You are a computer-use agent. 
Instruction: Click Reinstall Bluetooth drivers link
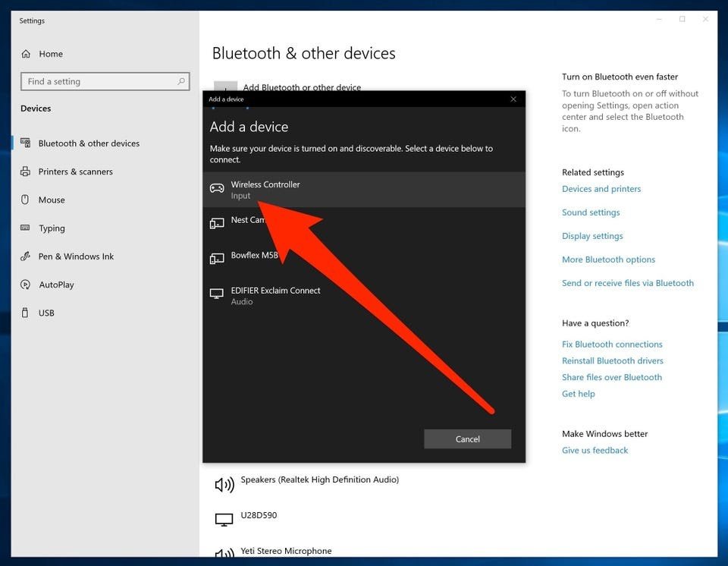[x=613, y=360]
